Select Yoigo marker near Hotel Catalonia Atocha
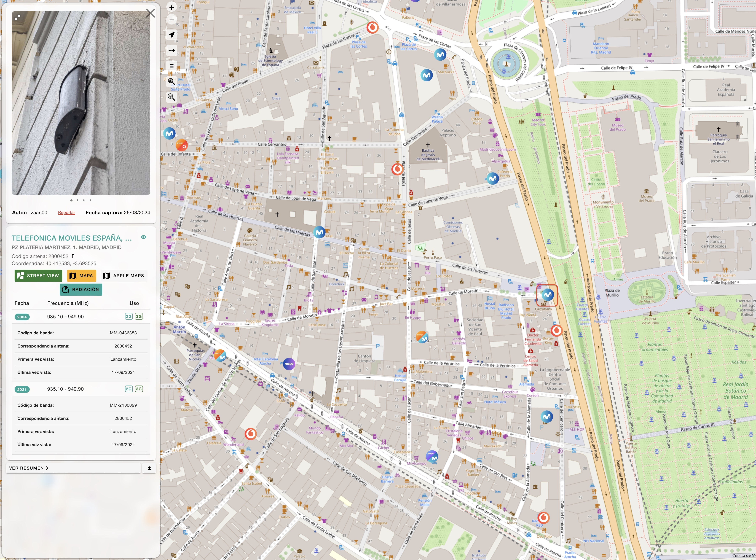The width and height of the screenshot is (756, 560). point(289,364)
